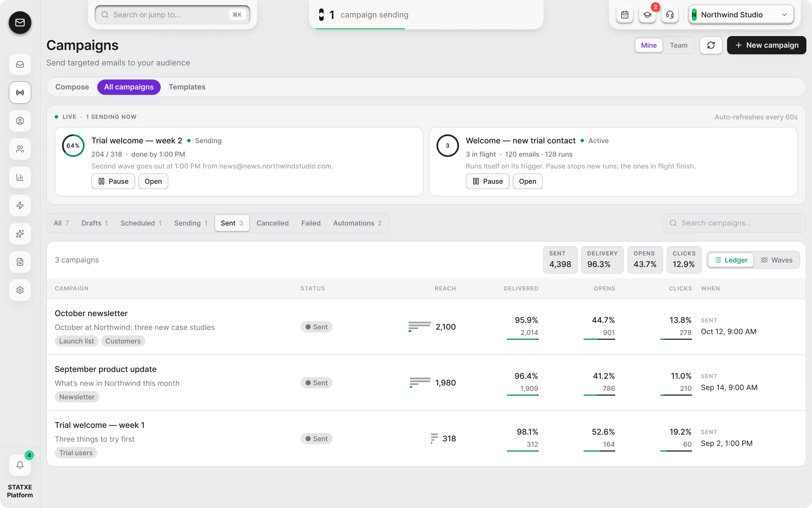The width and height of the screenshot is (812, 508).
Task: Open the calendar icon in top bar
Action: tap(625, 15)
